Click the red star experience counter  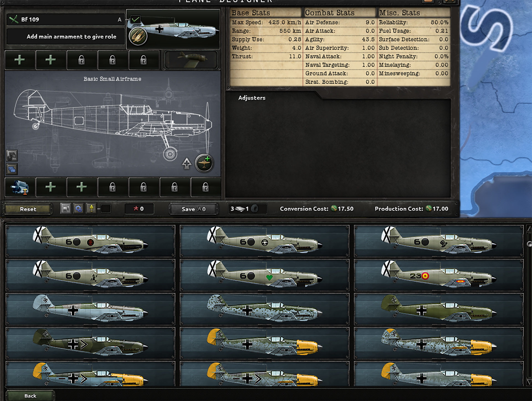[139, 209]
